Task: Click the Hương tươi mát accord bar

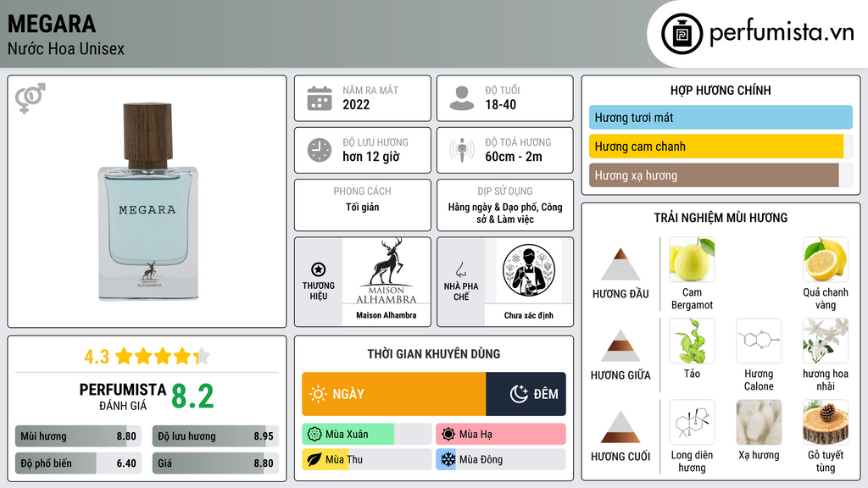Action: pos(721,117)
